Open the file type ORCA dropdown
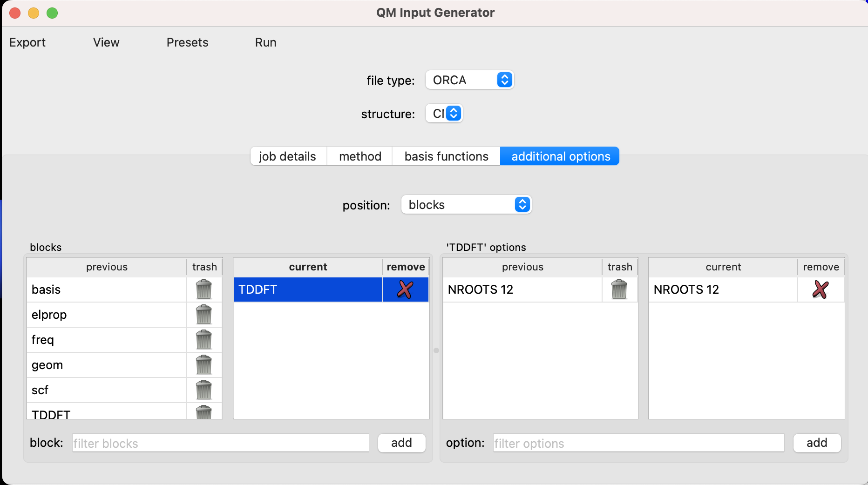This screenshot has height=485, width=868. click(x=469, y=80)
